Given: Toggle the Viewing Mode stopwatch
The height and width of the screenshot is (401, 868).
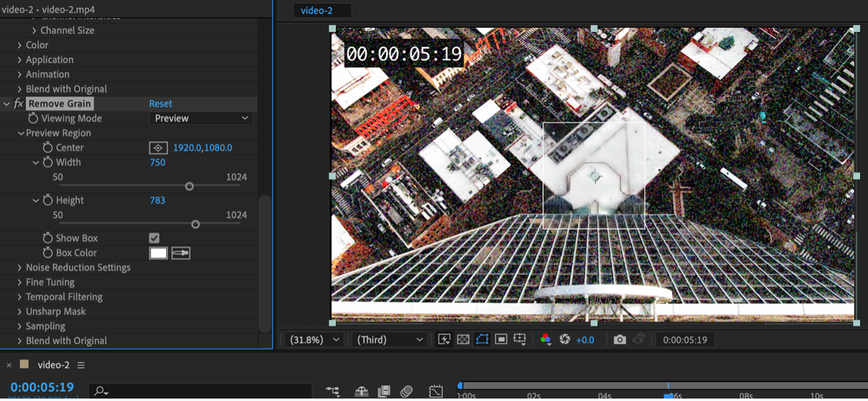Looking at the screenshot, I should [33, 118].
